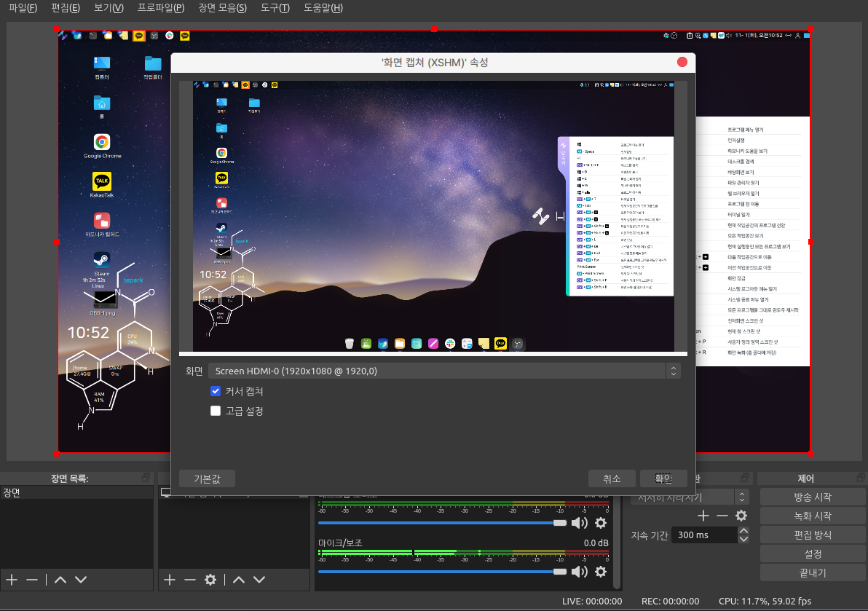Move scene down with arrow icon

click(x=81, y=580)
